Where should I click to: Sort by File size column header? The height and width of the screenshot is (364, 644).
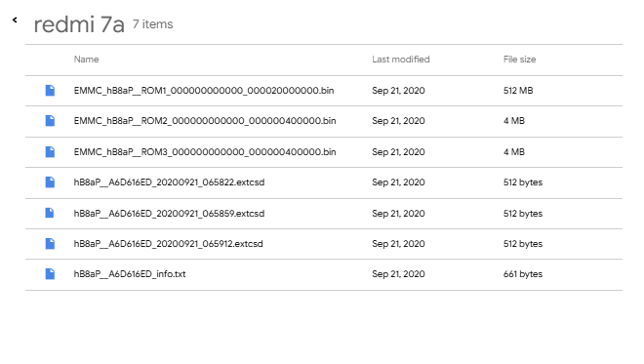coord(519,60)
